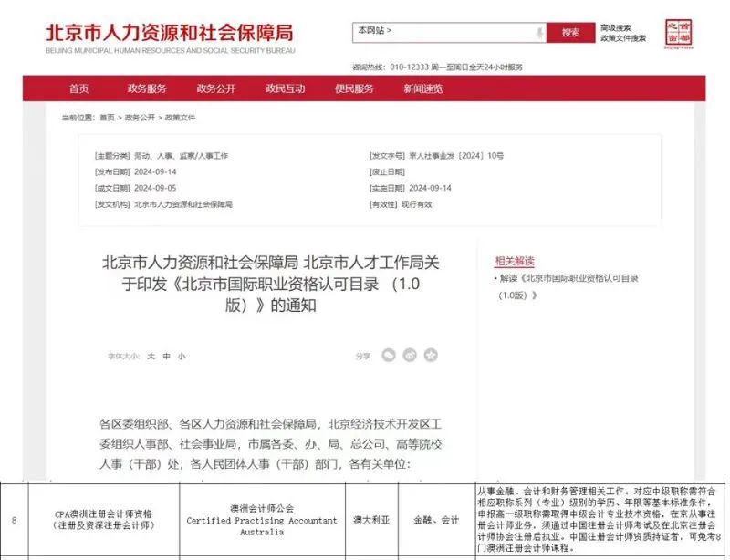This screenshot has height=560, width=730.
Task: Open the 政务服务 navigation menu
Action: [x=147, y=88]
